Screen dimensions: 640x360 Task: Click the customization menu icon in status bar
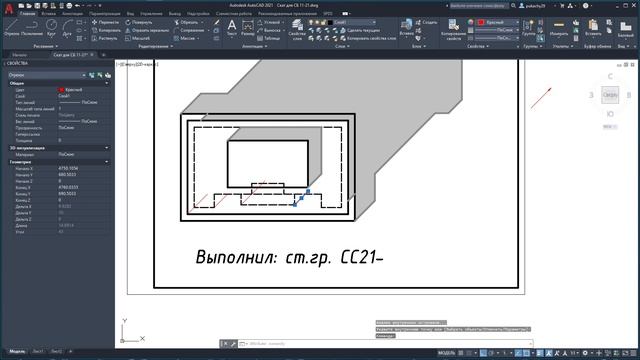point(634,353)
